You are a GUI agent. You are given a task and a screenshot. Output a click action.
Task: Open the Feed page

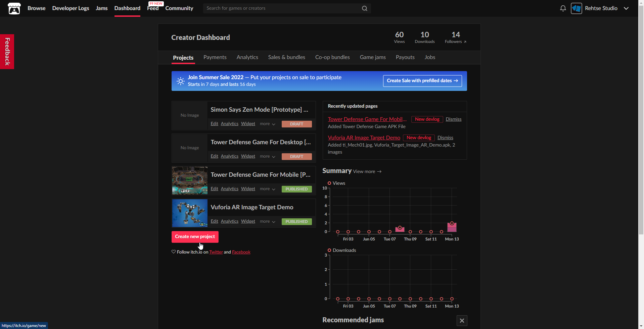coord(153,8)
